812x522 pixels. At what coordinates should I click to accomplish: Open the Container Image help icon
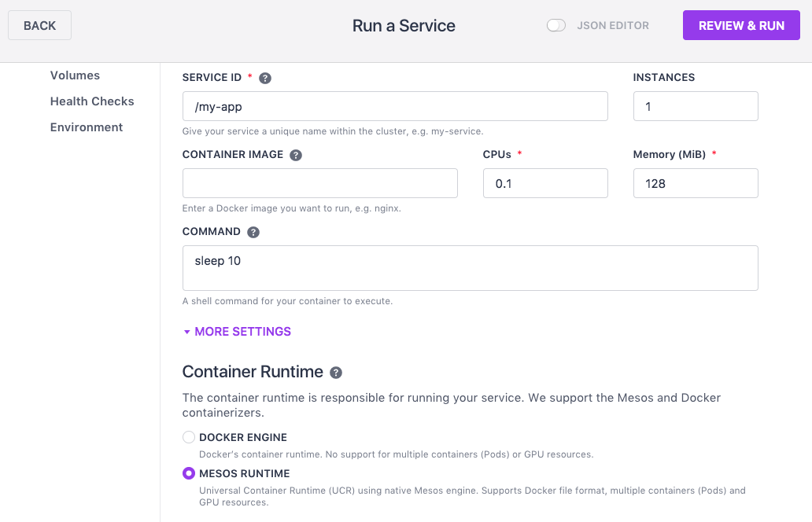[296, 155]
